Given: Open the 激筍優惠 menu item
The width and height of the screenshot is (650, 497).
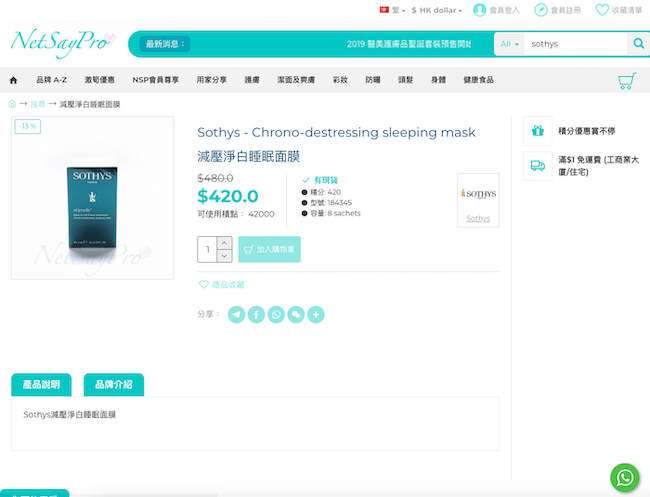Looking at the screenshot, I should [99, 80].
